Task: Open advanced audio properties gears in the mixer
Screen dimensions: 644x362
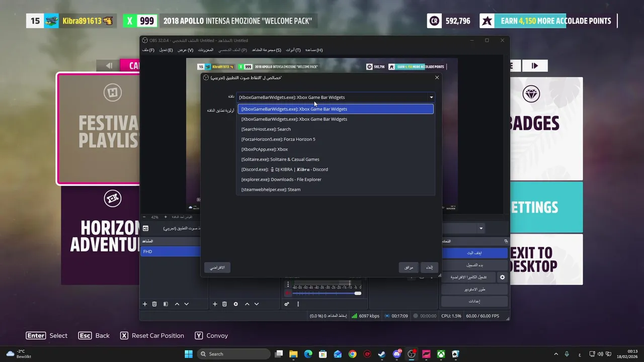Action: click(x=287, y=304)
